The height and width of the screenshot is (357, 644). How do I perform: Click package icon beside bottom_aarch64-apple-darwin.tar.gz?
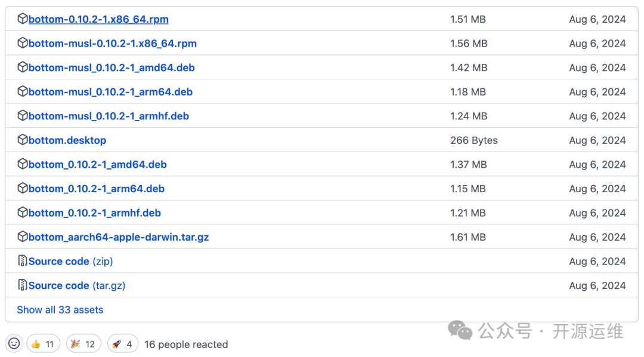click(x=23, y=237)
